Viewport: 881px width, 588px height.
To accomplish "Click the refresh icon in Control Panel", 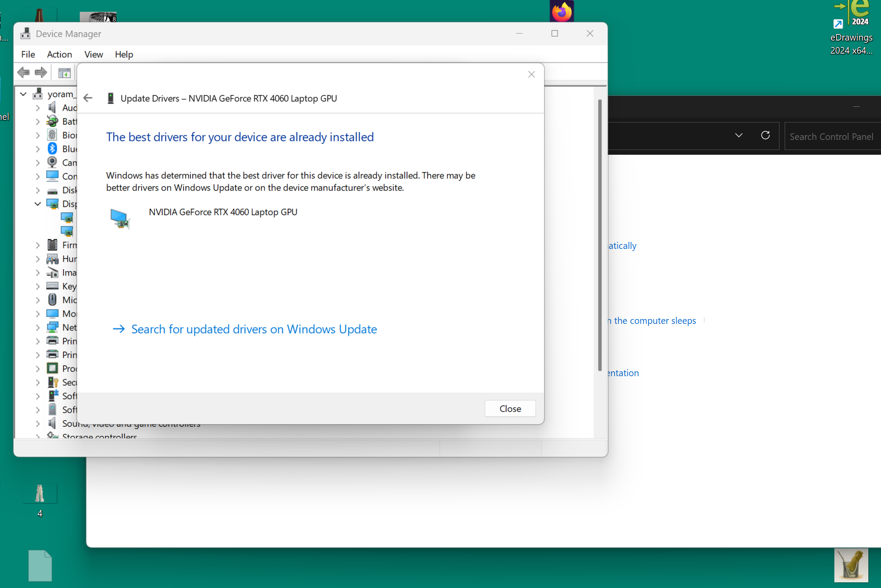I will [765, 136].
